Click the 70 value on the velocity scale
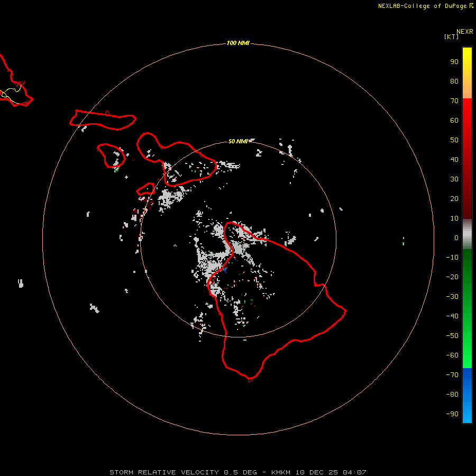 (x=454, y=101)
